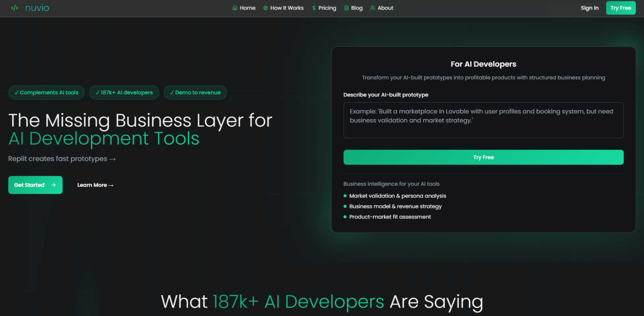Focus the AI-built prototype description field

click(x=483, y=120)
